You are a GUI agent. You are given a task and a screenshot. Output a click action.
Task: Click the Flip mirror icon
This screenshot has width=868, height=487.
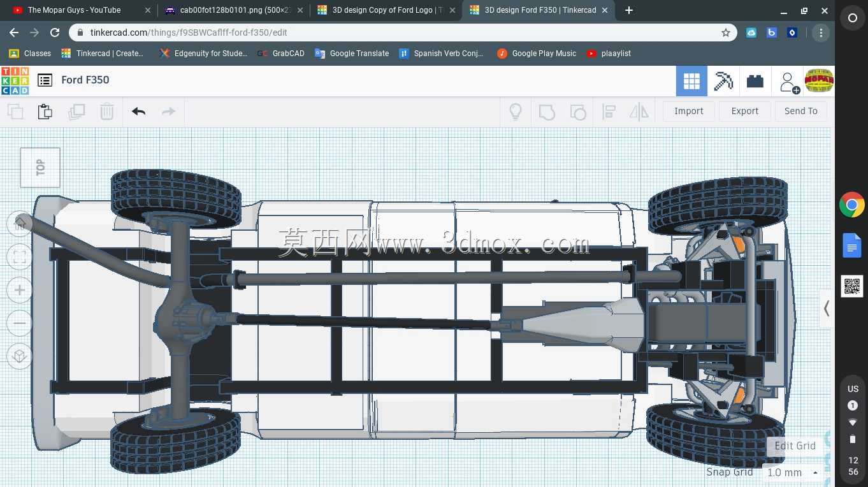click(639, 112)
